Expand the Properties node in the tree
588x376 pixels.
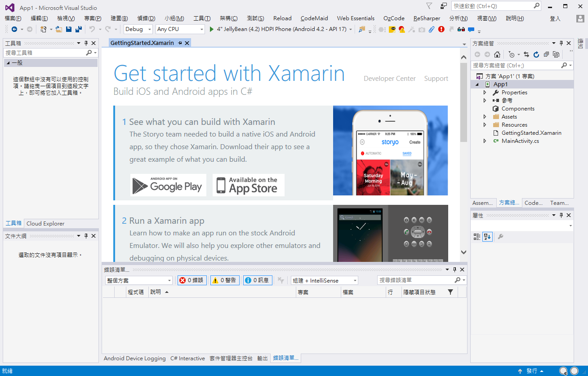[x=485, y=93]
